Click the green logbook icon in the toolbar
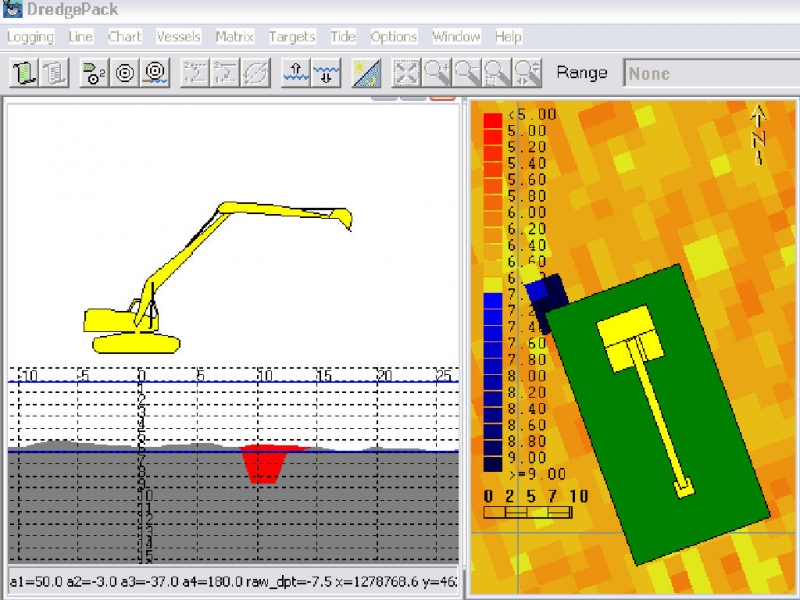This screenshot has height=600, width=800. pyautogui.click(x=25, y=73)
